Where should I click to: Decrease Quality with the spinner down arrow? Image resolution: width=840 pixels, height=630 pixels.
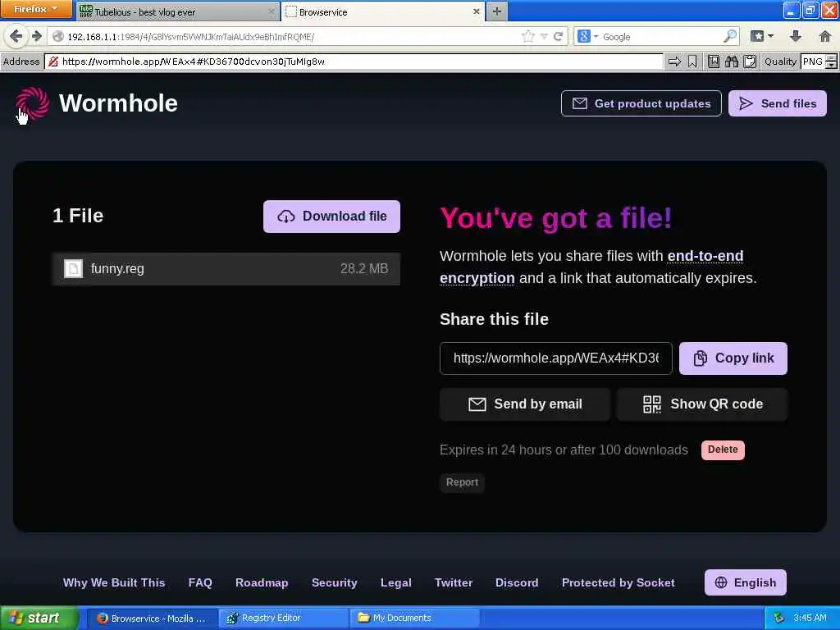[831, 66]
